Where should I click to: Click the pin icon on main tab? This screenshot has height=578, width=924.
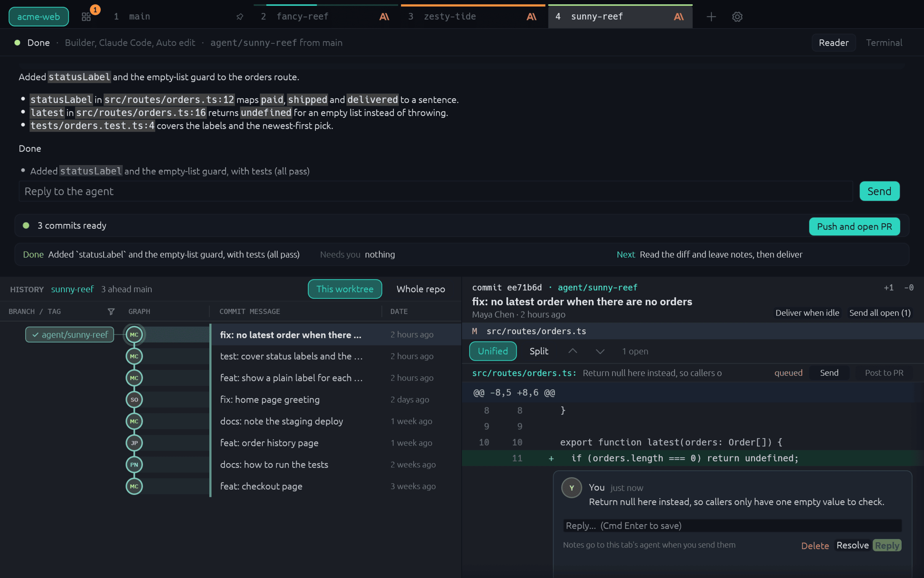[240, 17]
